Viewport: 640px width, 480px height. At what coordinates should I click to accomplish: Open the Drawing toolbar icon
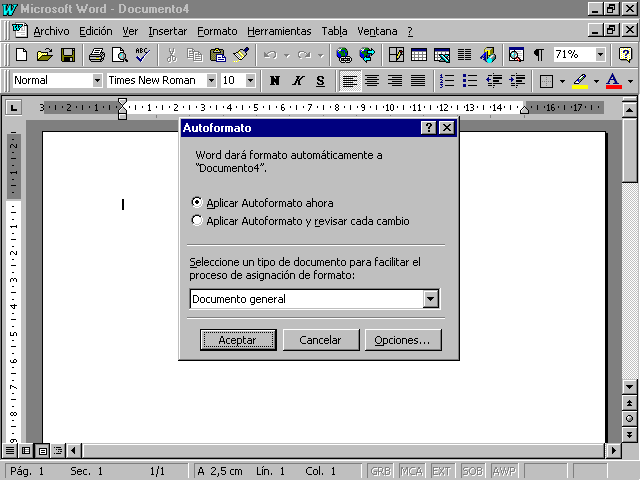point(488,55)
